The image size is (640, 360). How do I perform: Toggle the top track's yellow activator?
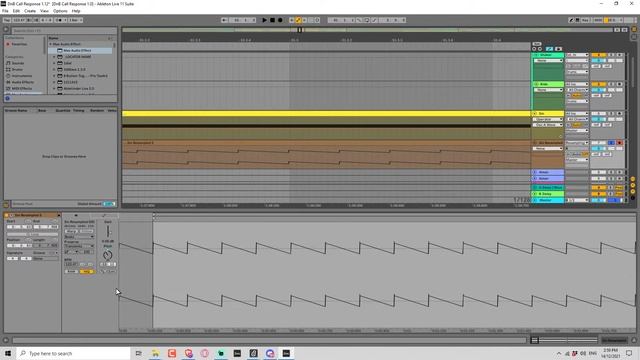point(598,55)
